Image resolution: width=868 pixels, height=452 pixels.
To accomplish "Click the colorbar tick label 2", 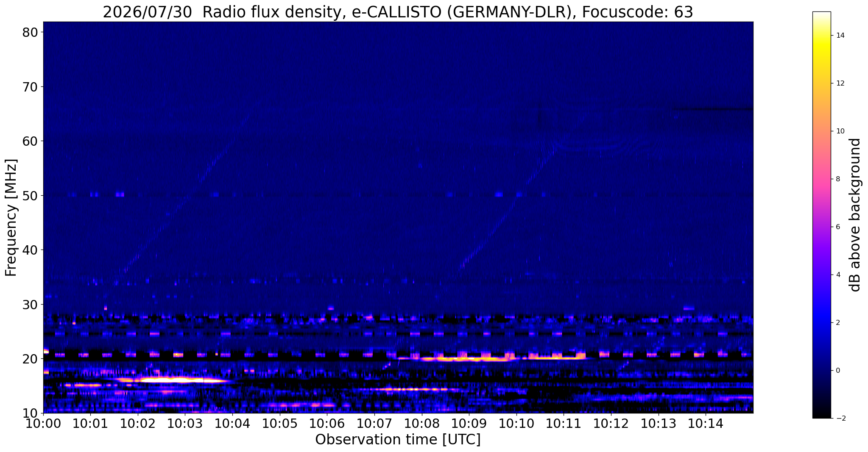I will click(x=838, y=323).
